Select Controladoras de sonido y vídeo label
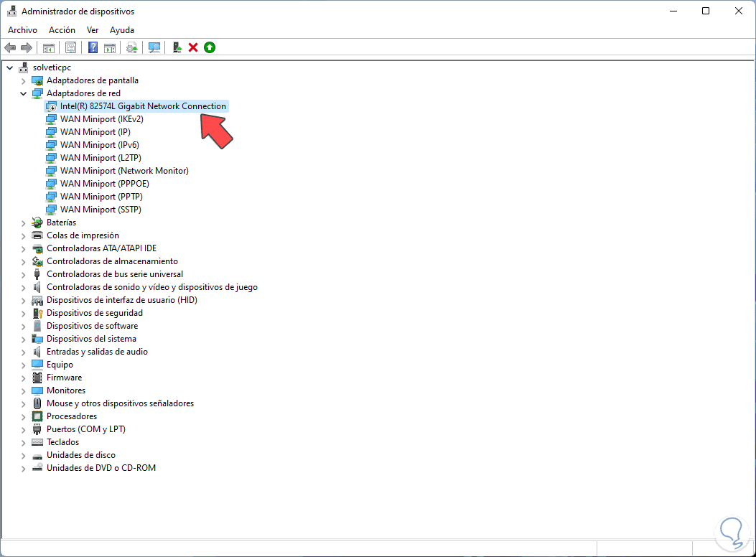 click(152, 287)
